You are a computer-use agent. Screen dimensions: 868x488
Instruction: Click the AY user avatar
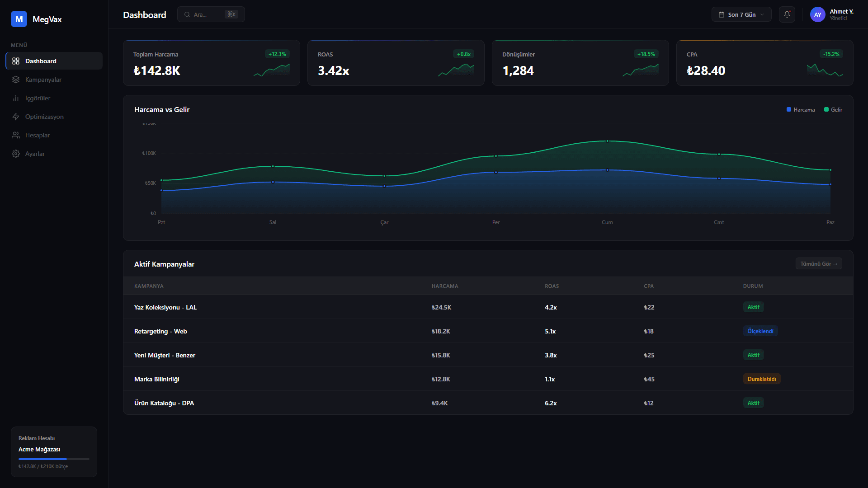click(817, 14)
